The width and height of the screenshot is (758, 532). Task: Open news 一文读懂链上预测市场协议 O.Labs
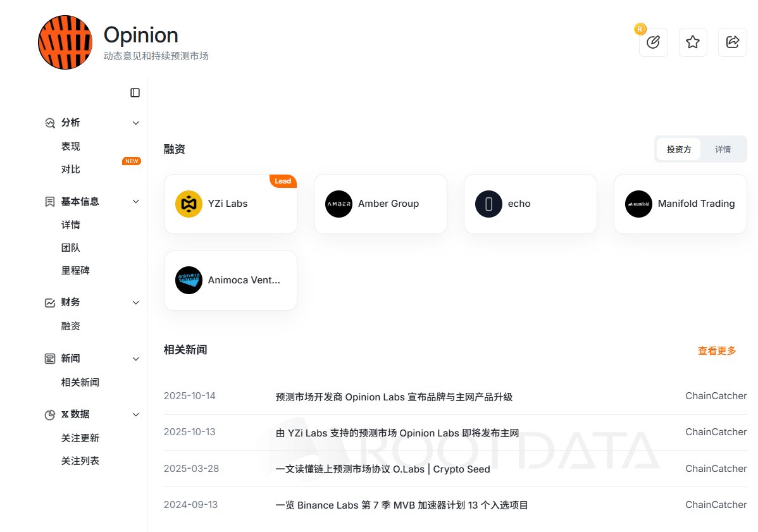pos(383,469)
